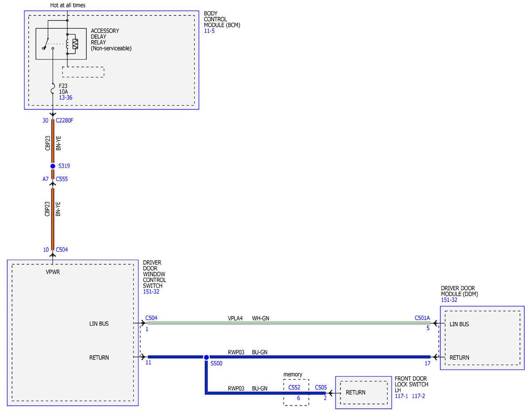The image size is (532, 411).
Task: Open the C505 connector label
Action: pyautogui.click(x=321, y=388)
